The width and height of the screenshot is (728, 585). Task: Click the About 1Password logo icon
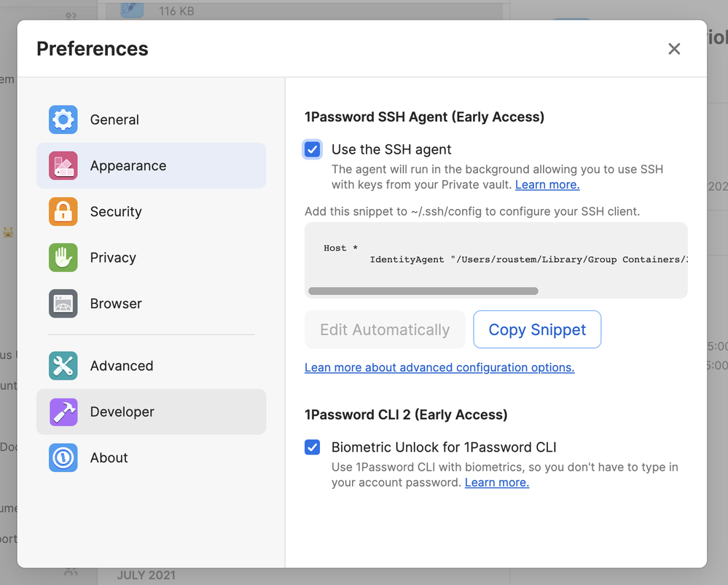tap(63, 458)
